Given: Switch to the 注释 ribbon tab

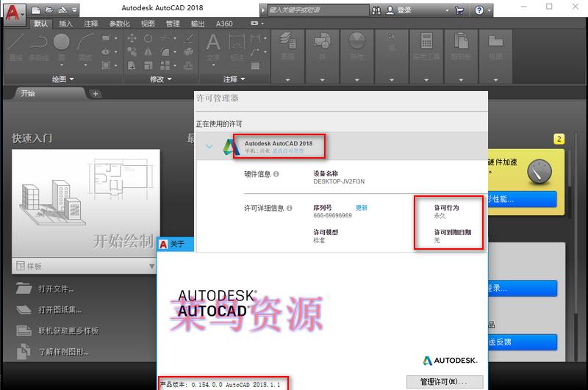Looking at the screenshot, I should [x=90, y=24].
